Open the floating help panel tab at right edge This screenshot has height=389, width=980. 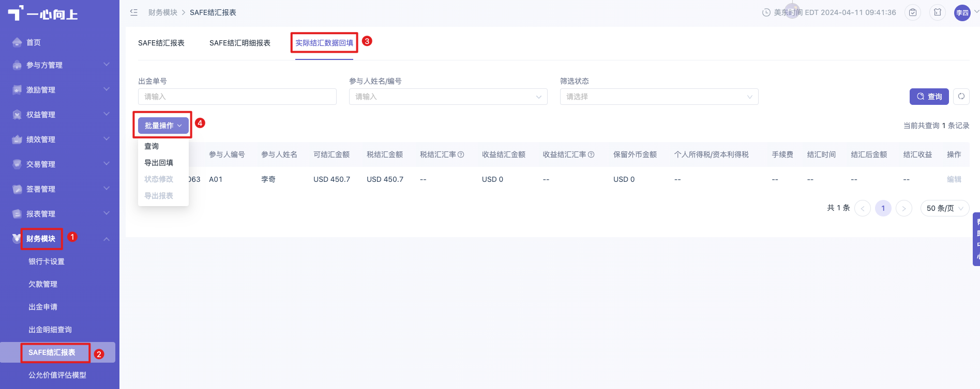(976, 239)
